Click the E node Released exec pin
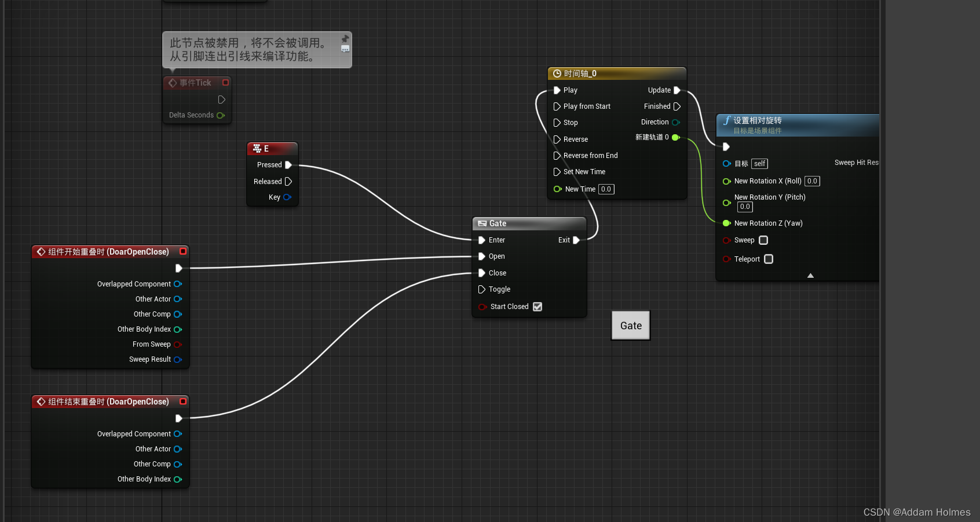The image size is (980, 522). coord(288,182)
